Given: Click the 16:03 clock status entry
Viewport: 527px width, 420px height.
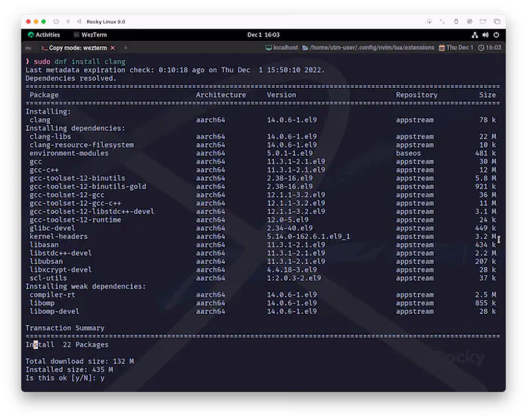Looking at the screenshot, I should 489,48.
